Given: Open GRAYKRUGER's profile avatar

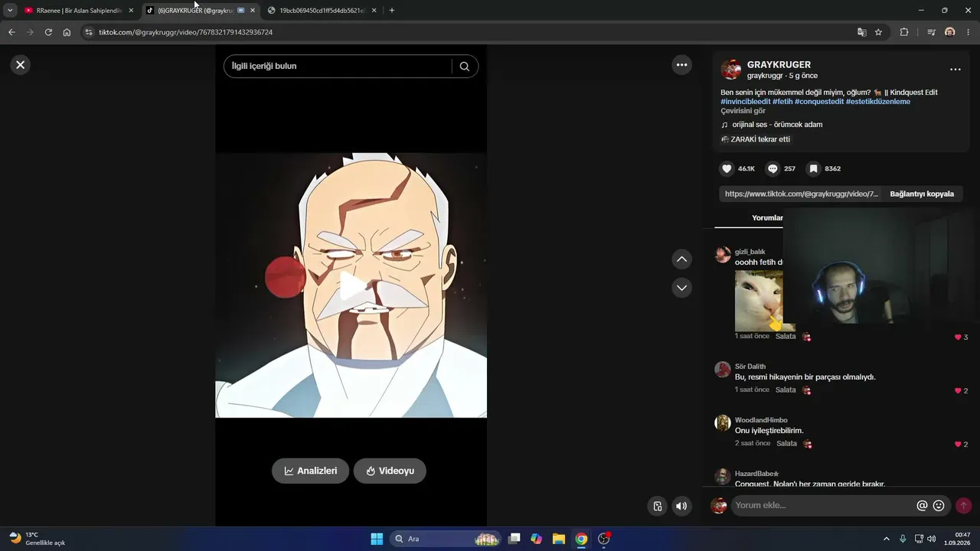Looking at the screenshot, I should (x=731, y=70).
